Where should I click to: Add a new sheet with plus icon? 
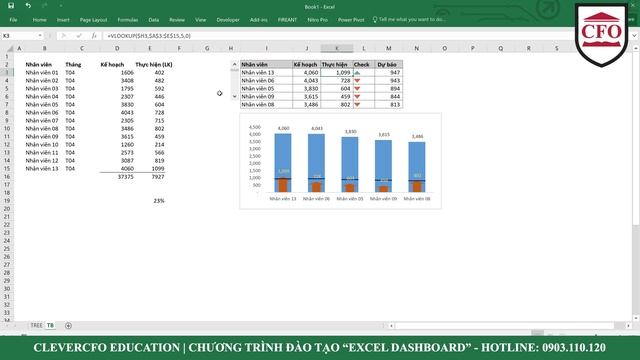click(x=68, y=326)
